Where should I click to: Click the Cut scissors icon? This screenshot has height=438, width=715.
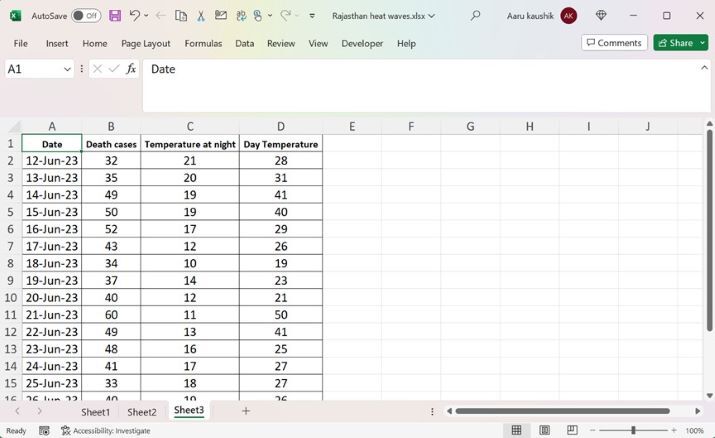(201, 16)
